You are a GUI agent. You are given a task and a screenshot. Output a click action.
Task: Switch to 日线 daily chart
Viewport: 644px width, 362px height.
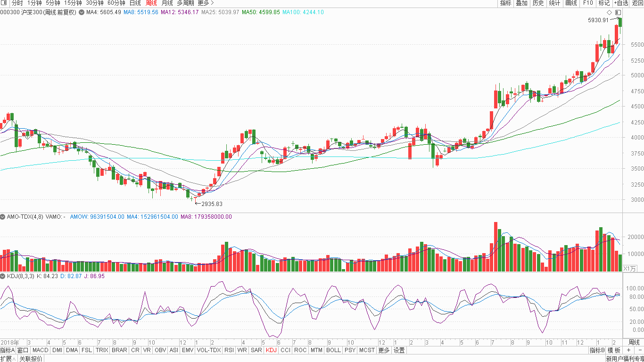click(135, 3)
